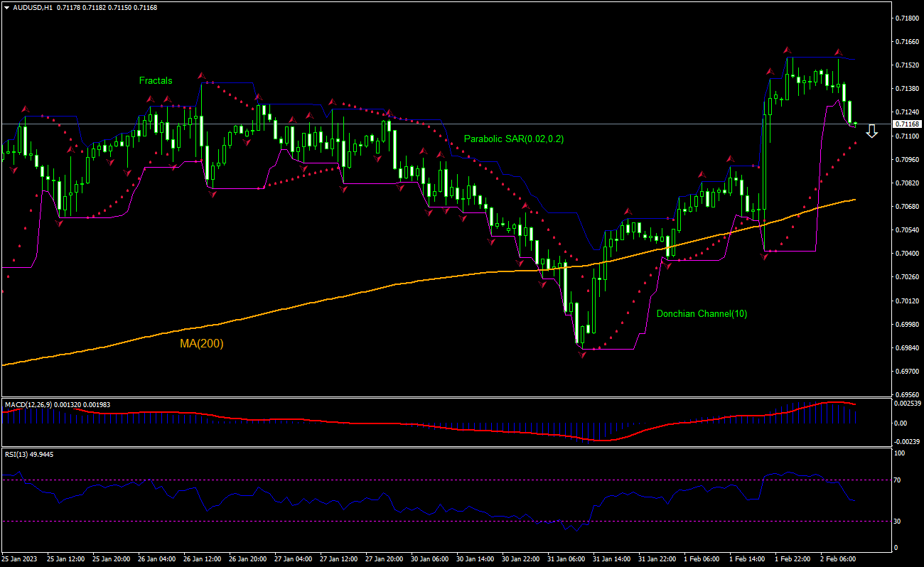Viewport: 924px width, 567px height.
Task: Click the Donchian Channel(10) label
Action: click(703, 313)
